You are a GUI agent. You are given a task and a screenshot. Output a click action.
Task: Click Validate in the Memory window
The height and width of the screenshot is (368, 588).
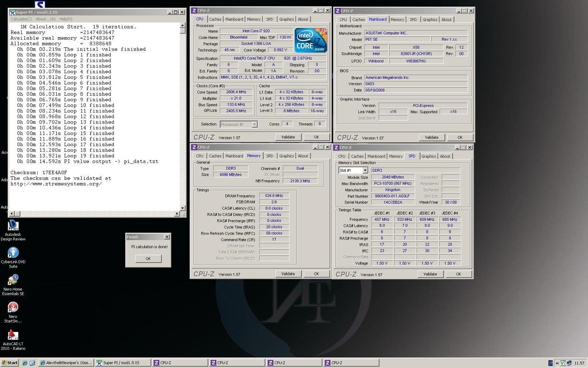pyautogui.click(x=288, y=274)
